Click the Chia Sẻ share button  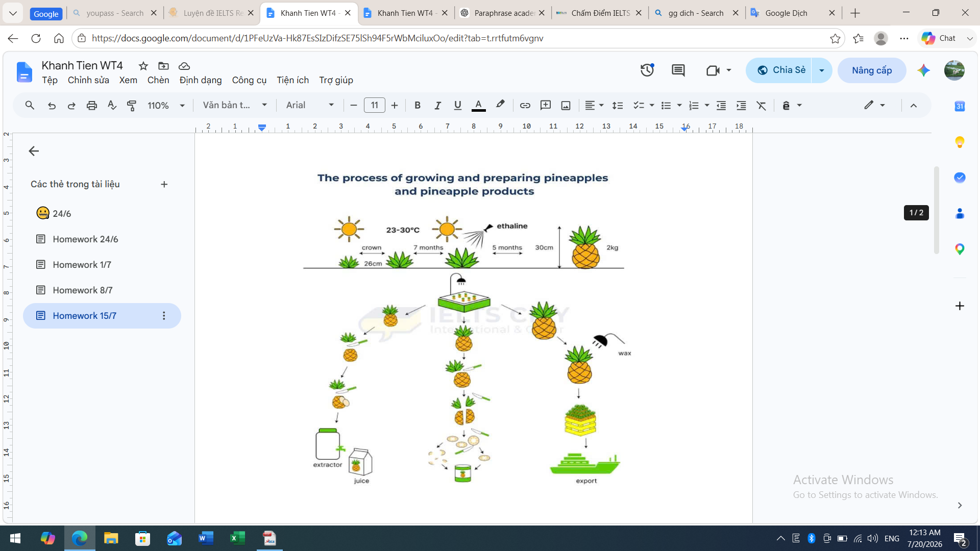coord(779,70)
